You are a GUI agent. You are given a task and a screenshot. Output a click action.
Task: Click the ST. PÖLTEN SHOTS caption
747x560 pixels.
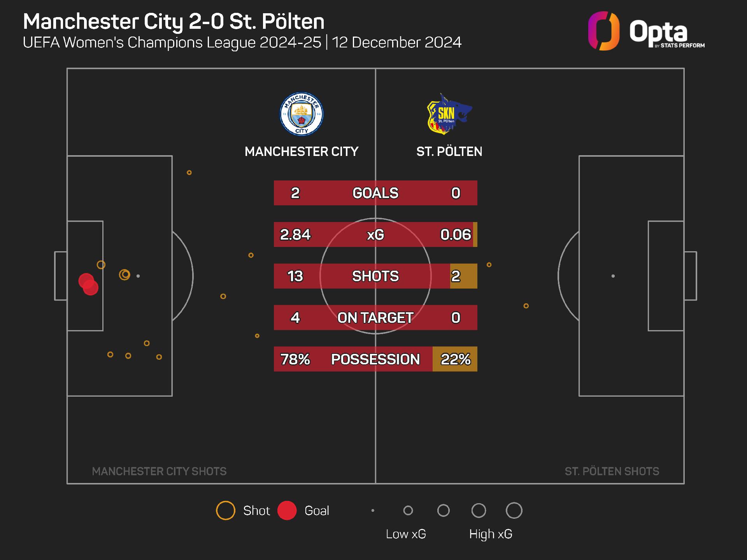pos(612,471)
